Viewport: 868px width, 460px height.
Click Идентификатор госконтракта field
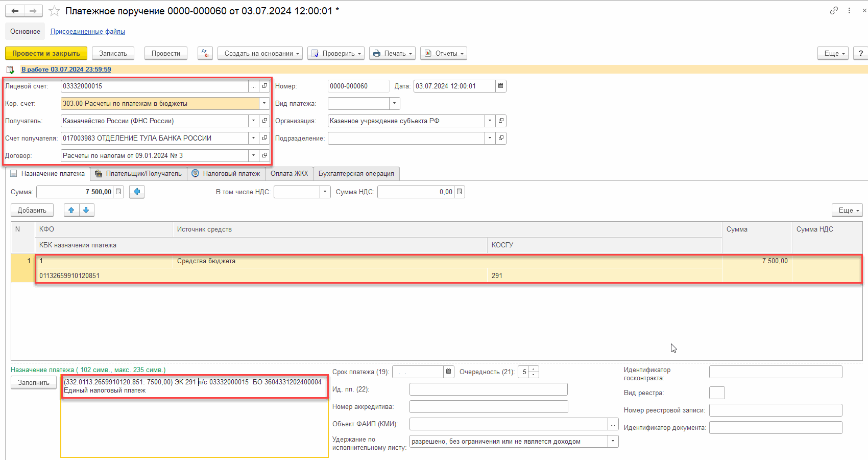click(776, 372)
